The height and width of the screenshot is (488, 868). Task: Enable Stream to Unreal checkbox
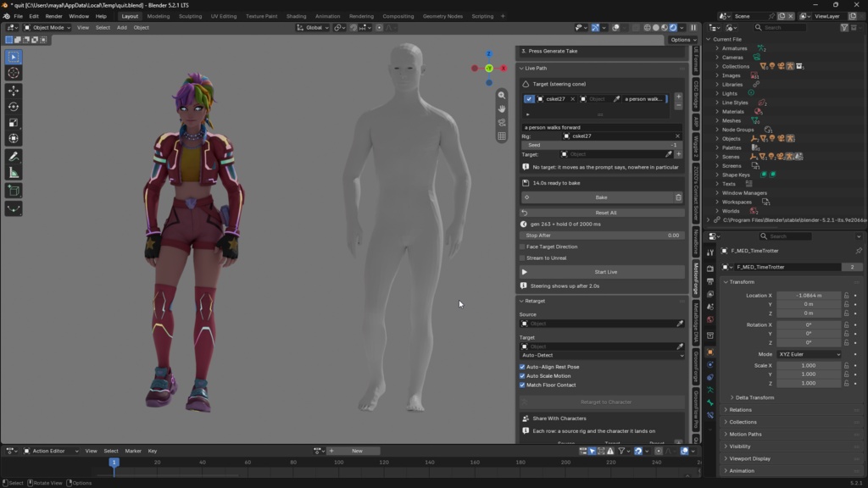coord(522,258)
